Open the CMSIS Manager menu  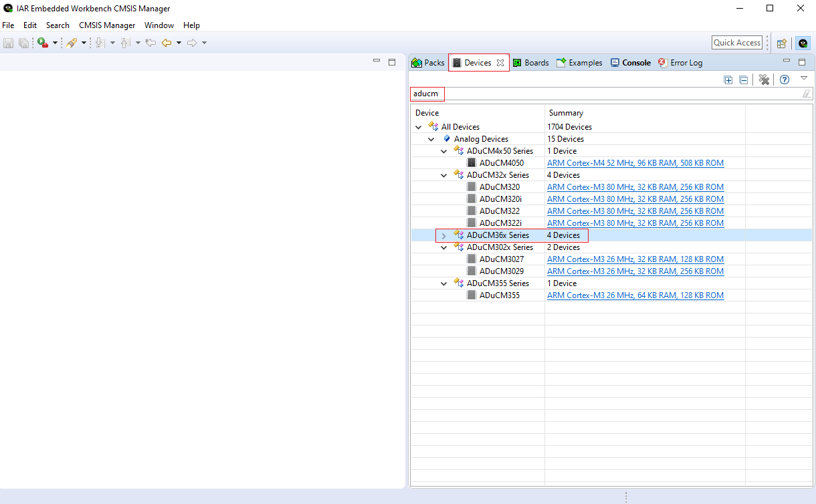tap(107, 25)
